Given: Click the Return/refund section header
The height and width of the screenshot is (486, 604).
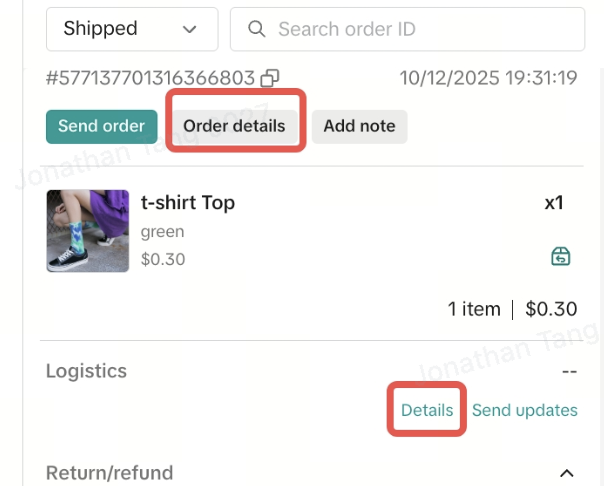Looking at the screenshot, I should click(110, 473).
